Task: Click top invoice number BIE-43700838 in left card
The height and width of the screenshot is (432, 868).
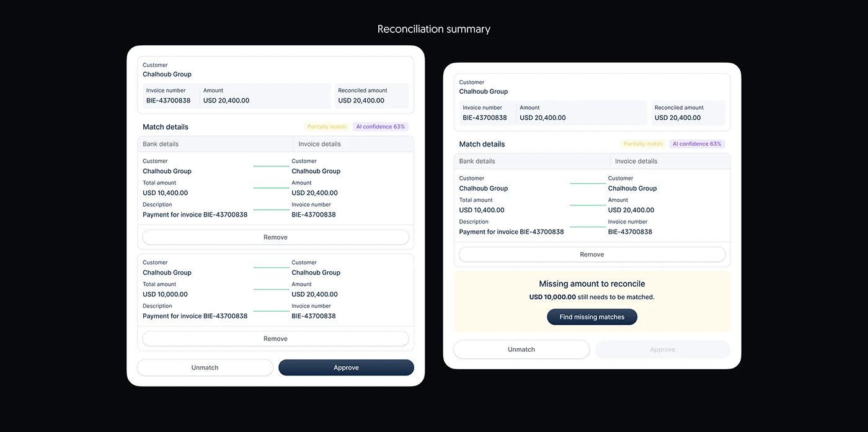Action: click(x=168, y=101)
